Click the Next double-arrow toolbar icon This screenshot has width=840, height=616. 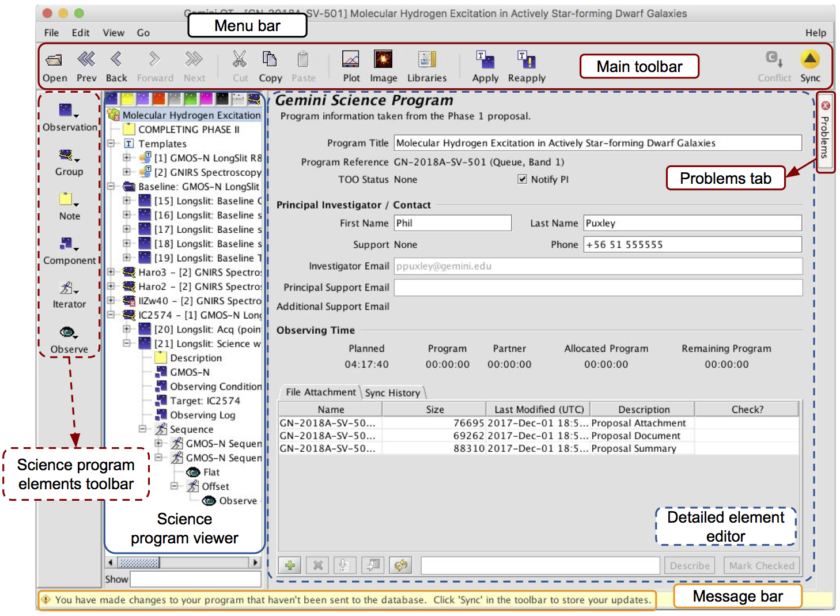194,59
